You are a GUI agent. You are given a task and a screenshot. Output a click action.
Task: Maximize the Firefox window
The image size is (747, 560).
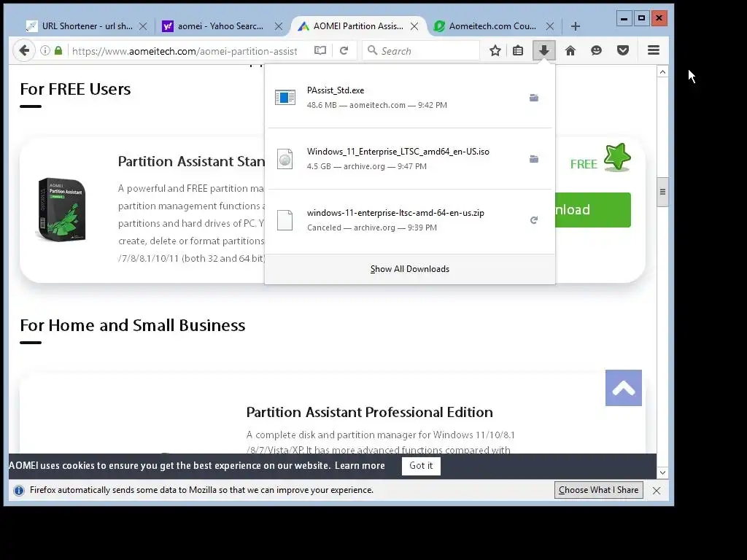[642, 18]
